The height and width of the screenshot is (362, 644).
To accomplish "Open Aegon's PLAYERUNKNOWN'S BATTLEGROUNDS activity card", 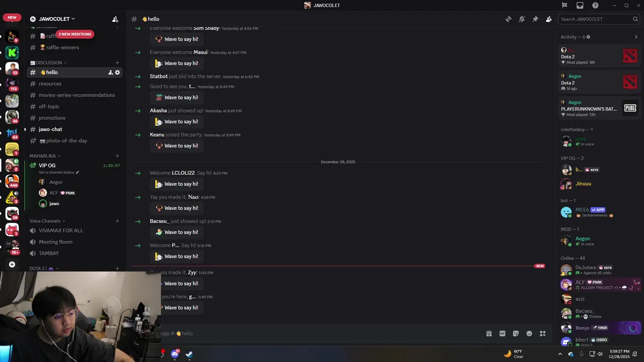I will click(599, 108).
